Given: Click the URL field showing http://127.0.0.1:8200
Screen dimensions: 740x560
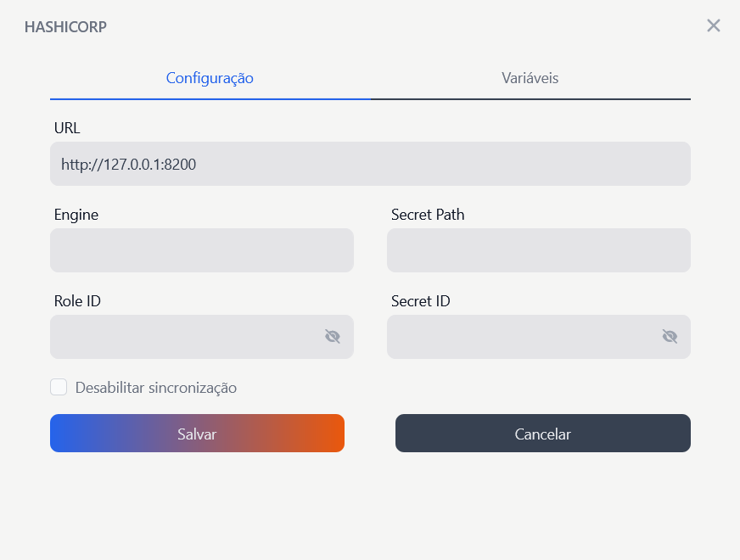Looking at the screenshot, I should tap(370, 164).
